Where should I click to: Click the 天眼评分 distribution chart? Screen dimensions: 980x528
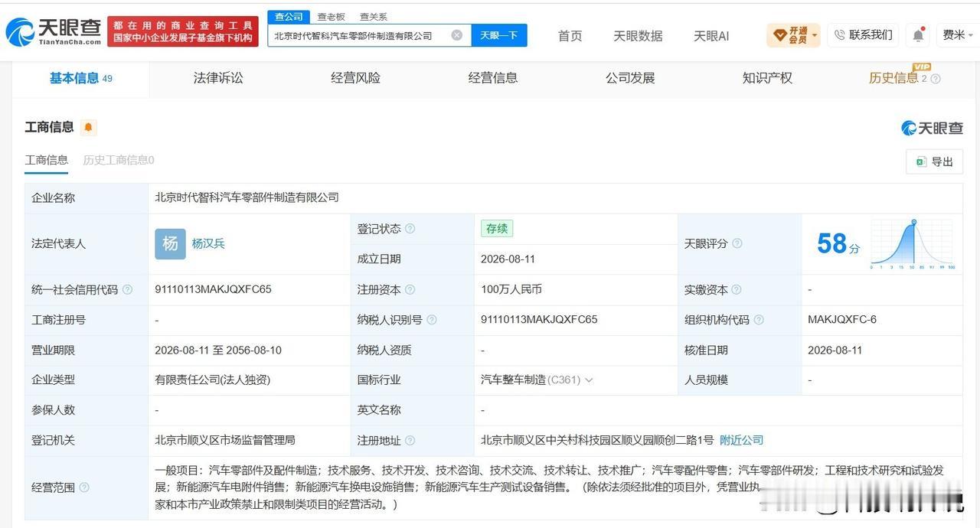(x=912, y=244)
